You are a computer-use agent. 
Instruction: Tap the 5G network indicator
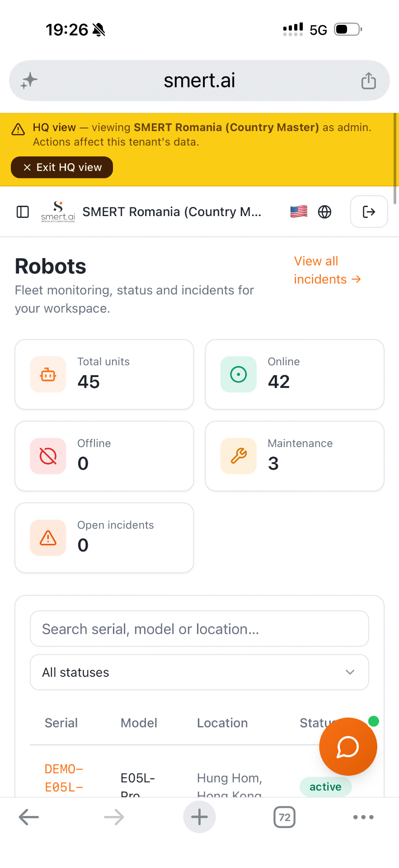pos(318,30)
